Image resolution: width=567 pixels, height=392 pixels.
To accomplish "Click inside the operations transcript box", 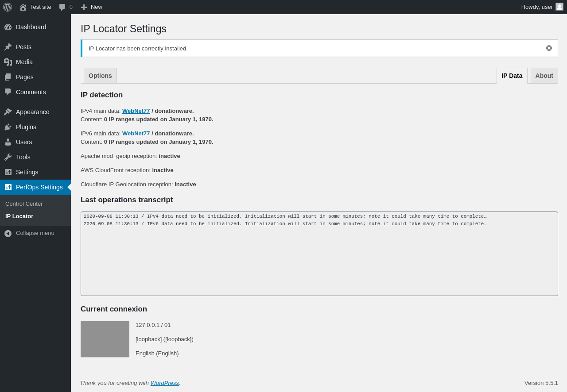I will [319, 261].
